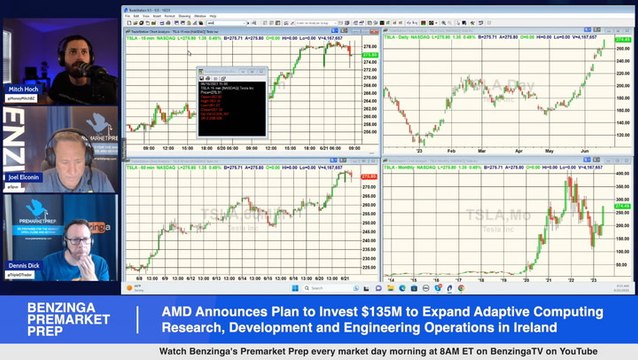This screenshot has width=638, height=360.
Task: Open Microsoft Edge from the taskbar
Action: coord(402,288)
